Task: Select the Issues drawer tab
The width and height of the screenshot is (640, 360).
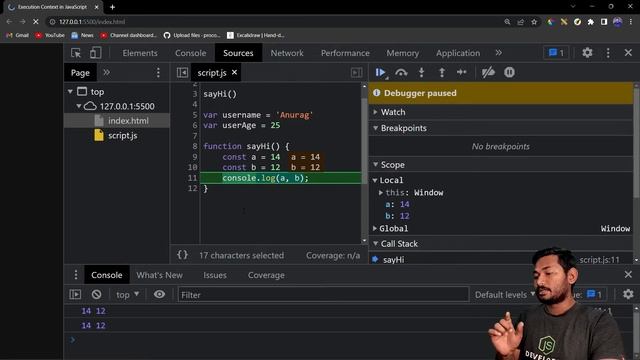Action: pyautogui.click(x=215, y=275)
